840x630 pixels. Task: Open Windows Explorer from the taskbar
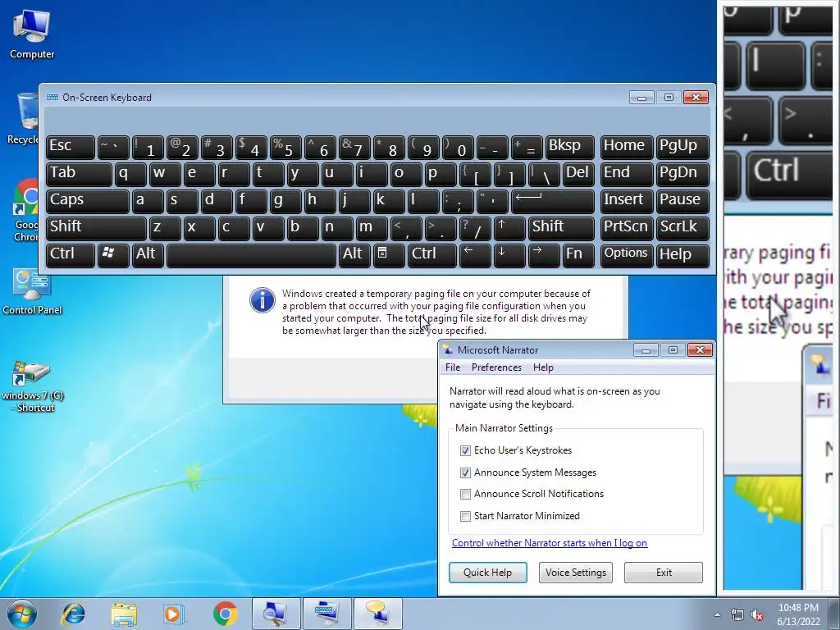click(x=124, y=614)
